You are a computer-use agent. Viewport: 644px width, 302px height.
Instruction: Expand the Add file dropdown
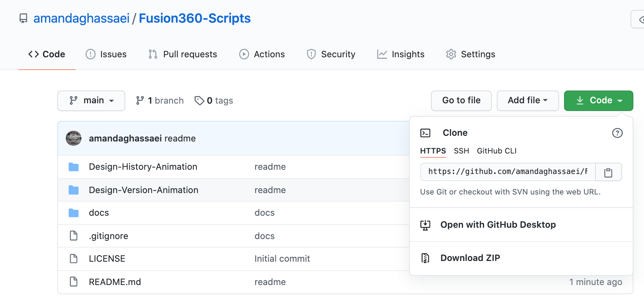[528, 101]
